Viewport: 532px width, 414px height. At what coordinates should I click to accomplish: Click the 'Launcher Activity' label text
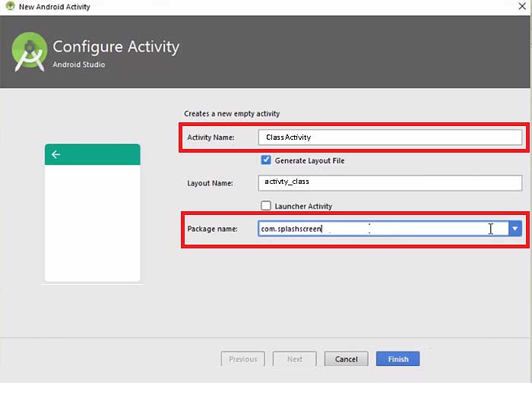(x=303, y=206)
